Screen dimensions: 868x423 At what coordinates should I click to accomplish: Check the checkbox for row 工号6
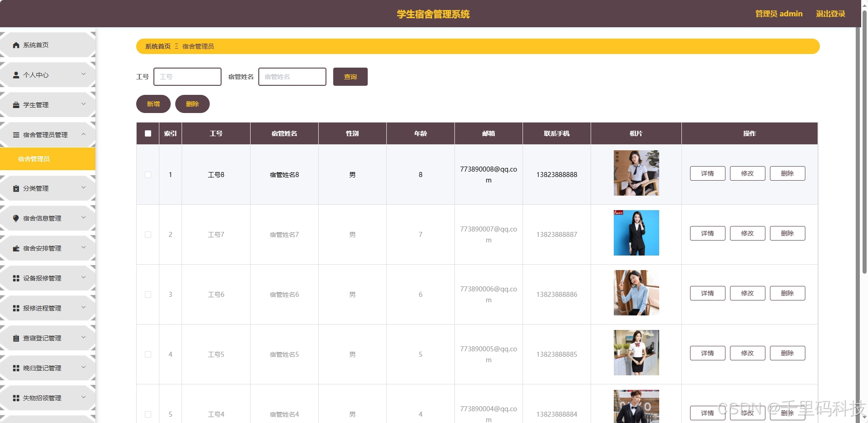tap(148, 295)
